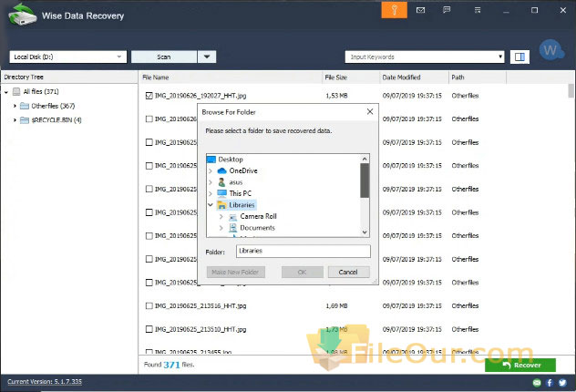Expand Camera Roll in folder dialog
The image size is (576, 392).
click(221, 217)
